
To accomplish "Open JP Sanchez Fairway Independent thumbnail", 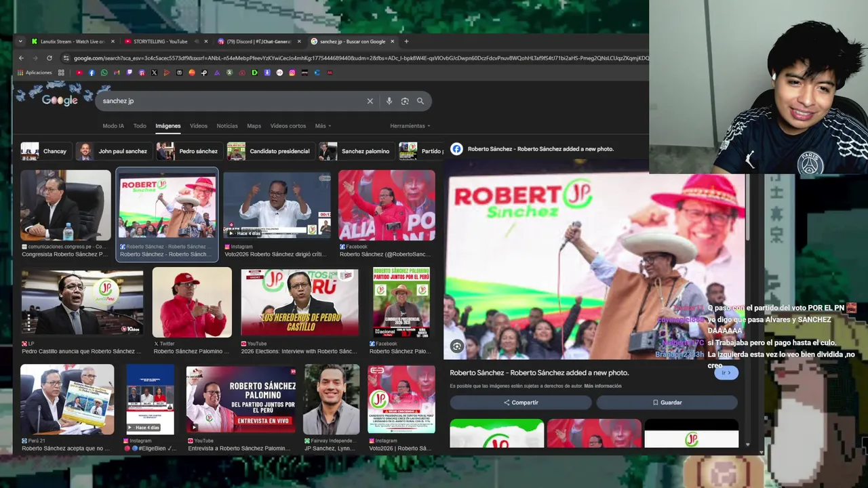I will coord(332,399).
